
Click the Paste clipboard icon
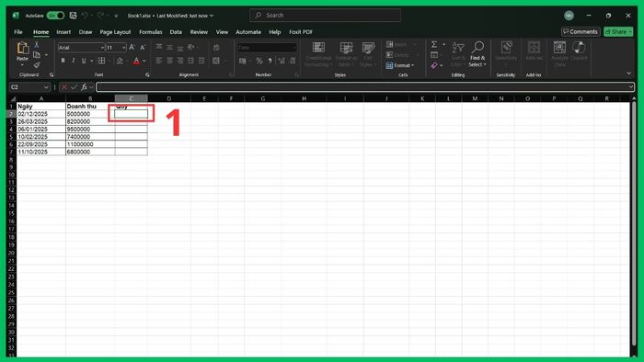click(23, 49)
